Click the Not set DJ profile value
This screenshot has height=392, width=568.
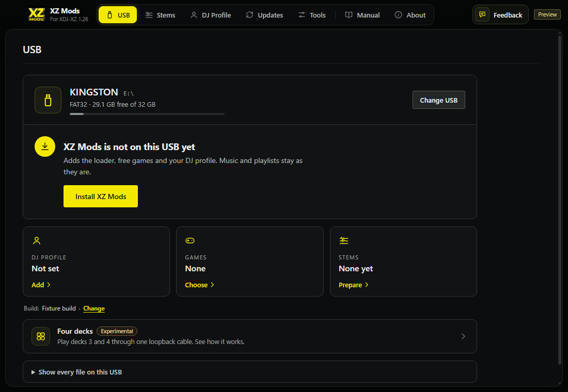(45, 269)
